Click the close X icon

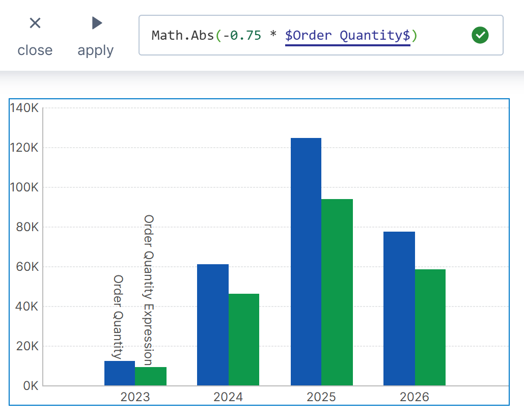[x=35, y=23]
